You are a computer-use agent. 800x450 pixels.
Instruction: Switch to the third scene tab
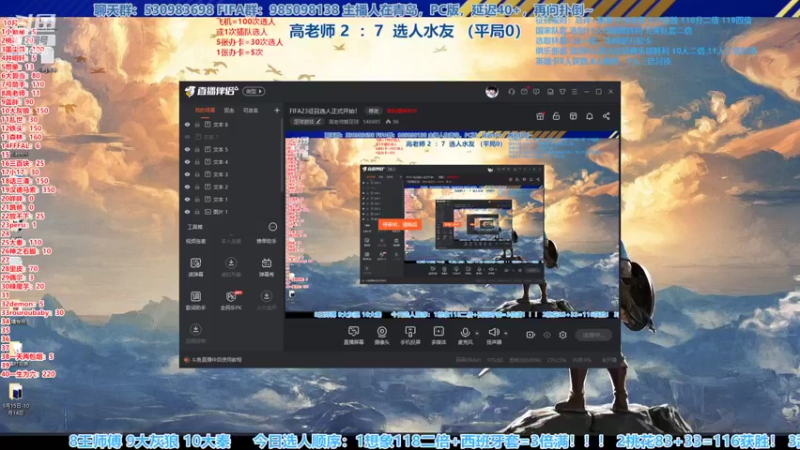click(x=251, y=110)
